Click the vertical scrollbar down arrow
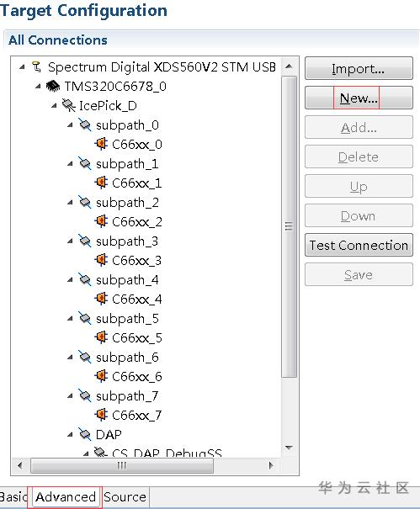Viewport: 420px width, 509px height. click(x=289, y=448)
